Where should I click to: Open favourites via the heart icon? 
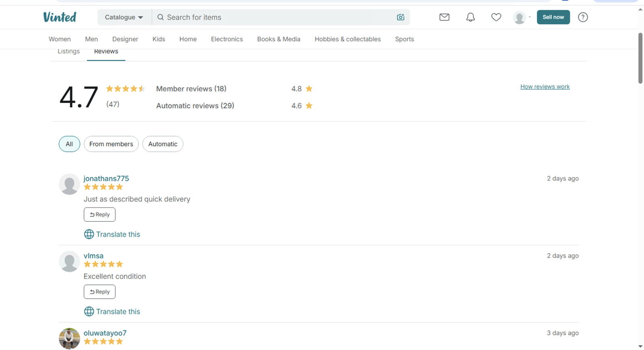point(496,17)
